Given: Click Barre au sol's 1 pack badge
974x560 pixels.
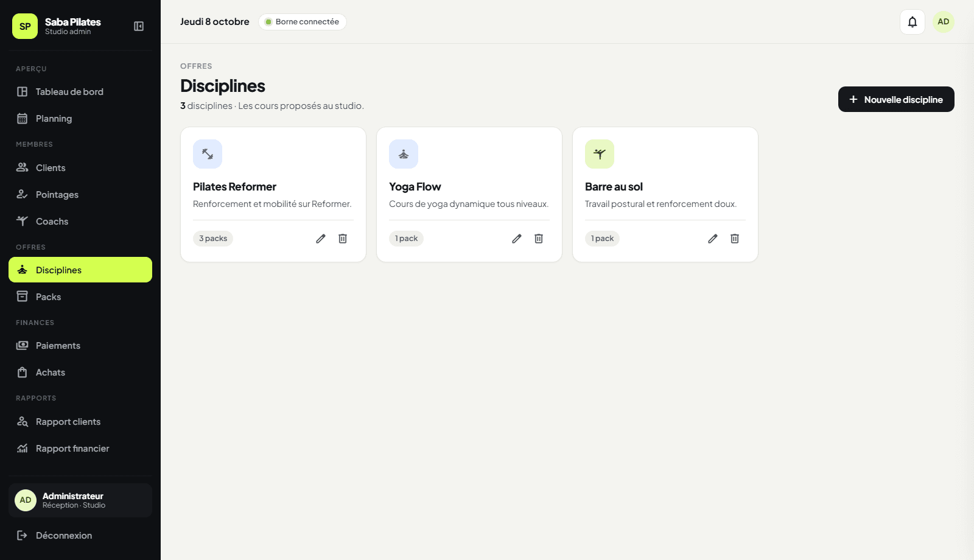Looking at the screenshot, I should click(x=602, y=239).
